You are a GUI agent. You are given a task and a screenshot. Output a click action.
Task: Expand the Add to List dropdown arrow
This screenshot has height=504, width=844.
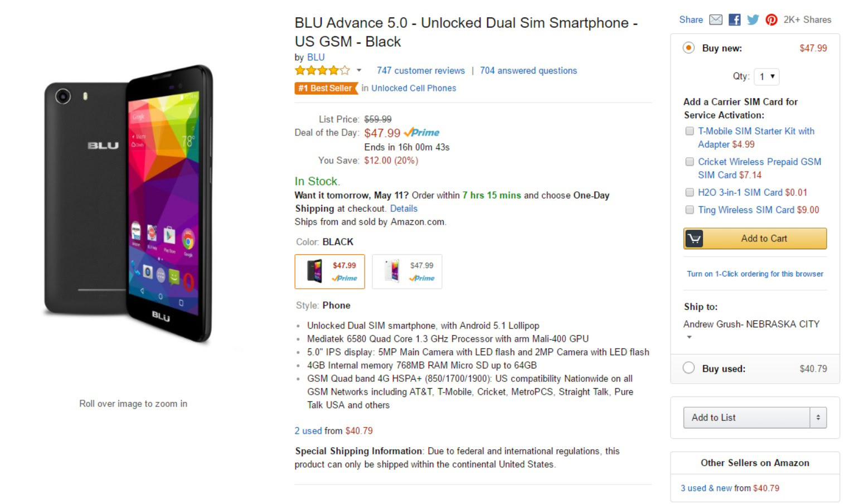pyautogui.click(x=818, y=418)
